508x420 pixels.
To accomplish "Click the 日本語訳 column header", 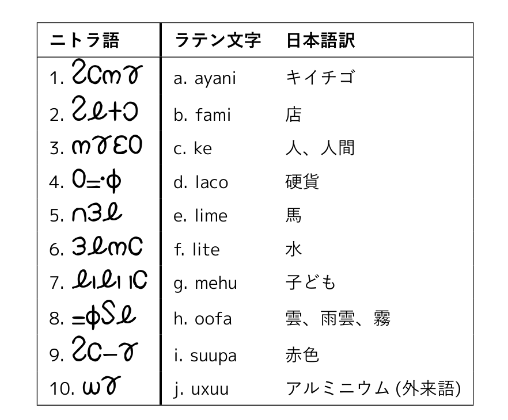I will pos(320,40).
